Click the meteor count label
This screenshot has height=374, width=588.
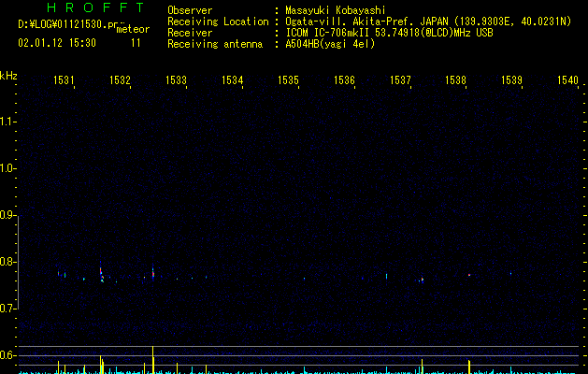[133, 29]
